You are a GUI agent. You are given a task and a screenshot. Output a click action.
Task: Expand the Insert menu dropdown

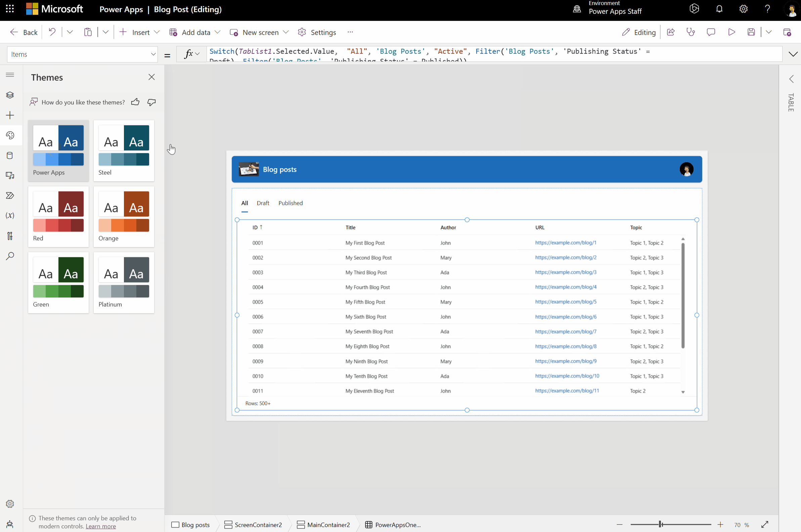(157, 32)
